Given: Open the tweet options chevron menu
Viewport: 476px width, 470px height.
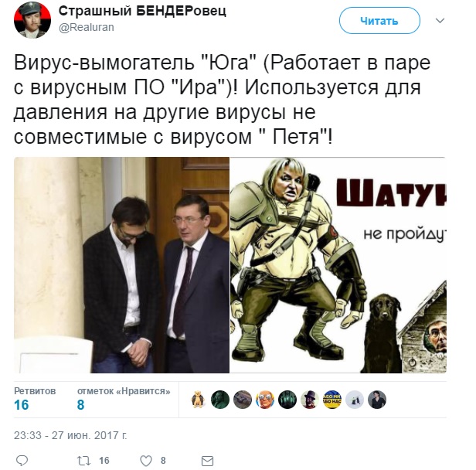Looking at the screenshot, I should (x=440, y=21).
